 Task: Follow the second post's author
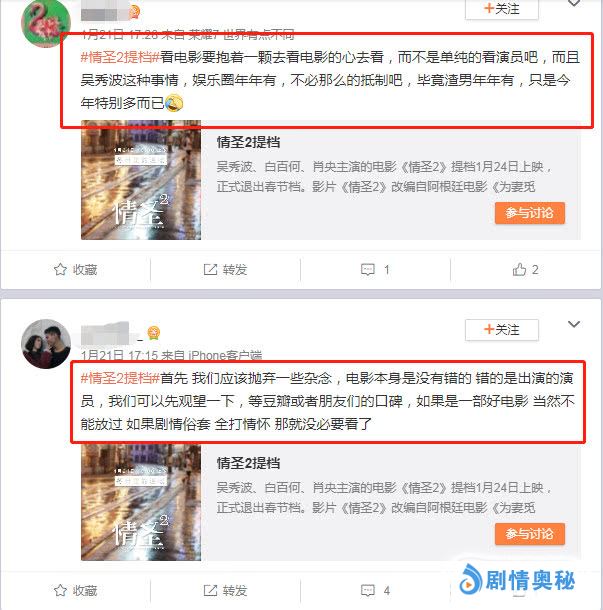pyautogui.click(x=501, y=330)
